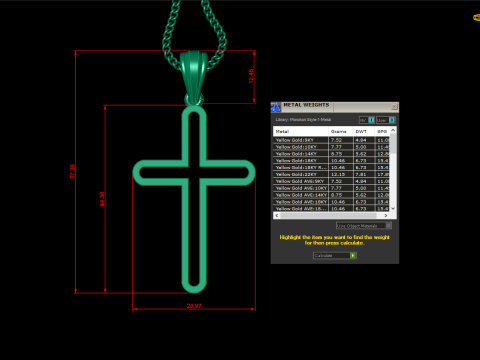Select the pendant bail at the top

(194, 77)
